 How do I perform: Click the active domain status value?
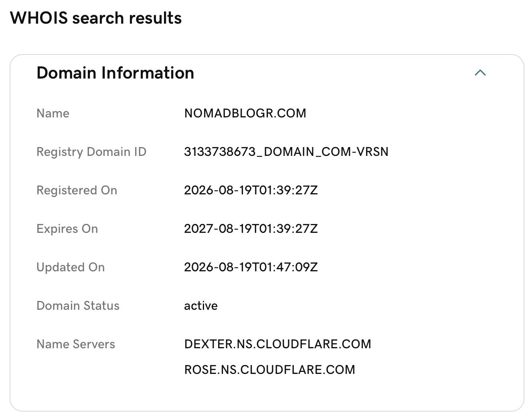tap(201, 306)
